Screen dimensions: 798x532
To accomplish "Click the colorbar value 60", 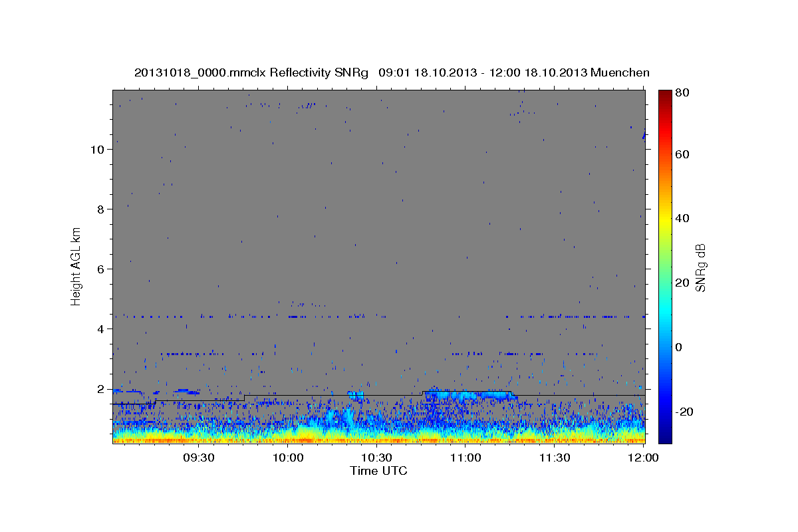I will click(x=684, y=154).
